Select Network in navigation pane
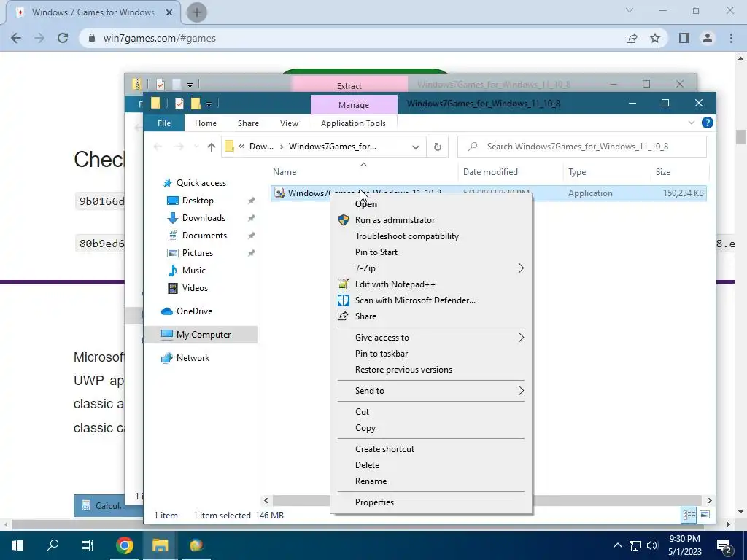 click(x=193, y=358)
